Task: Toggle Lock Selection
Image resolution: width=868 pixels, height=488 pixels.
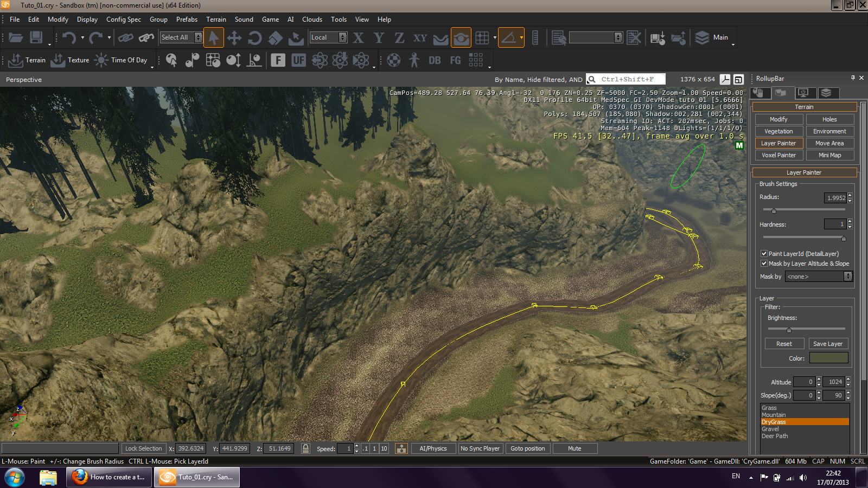Action: (x=143, y=448)
